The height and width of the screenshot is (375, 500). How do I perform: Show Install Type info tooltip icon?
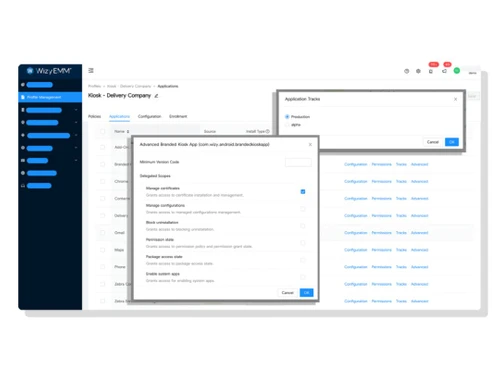pos(267,131)
